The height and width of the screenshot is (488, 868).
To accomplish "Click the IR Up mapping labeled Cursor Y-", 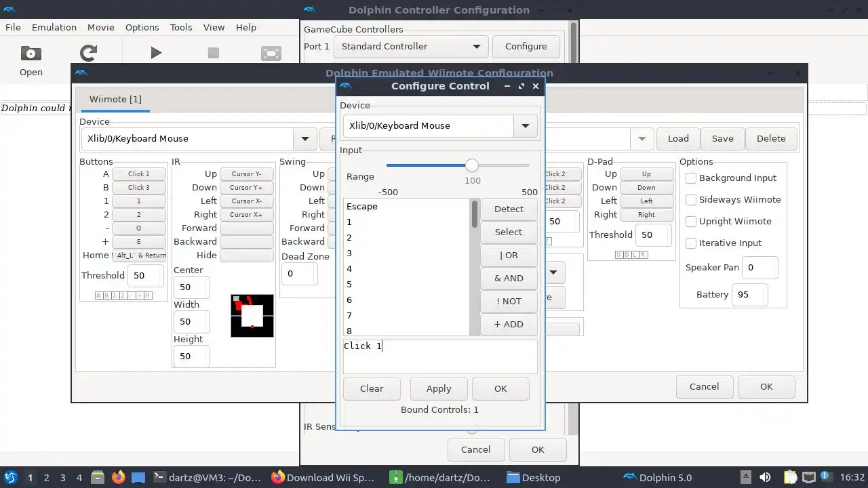I will click(x=247, y=174).
